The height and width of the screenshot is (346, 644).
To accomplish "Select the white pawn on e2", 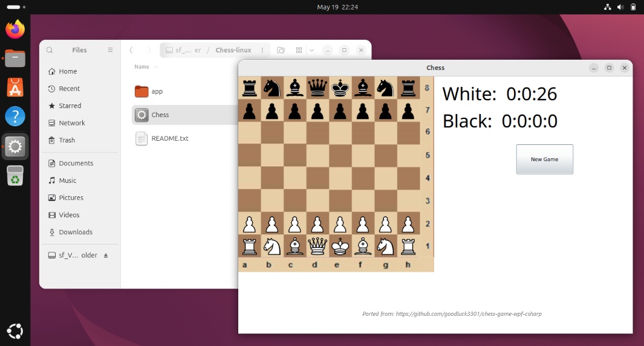I will [x=340, y=223].
